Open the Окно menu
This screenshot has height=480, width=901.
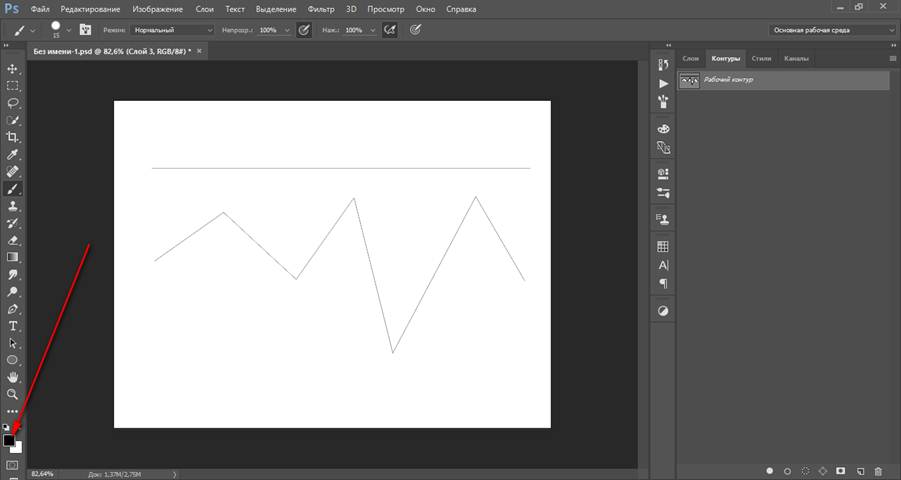click(425, 9)
